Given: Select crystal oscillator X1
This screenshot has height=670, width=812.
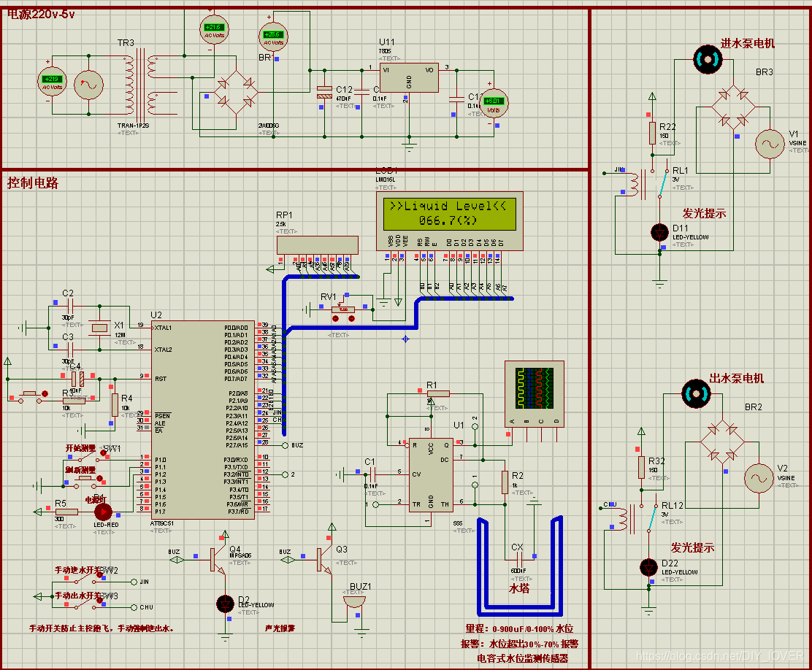Looking at the screenshot, I should [x=99, y=328].
